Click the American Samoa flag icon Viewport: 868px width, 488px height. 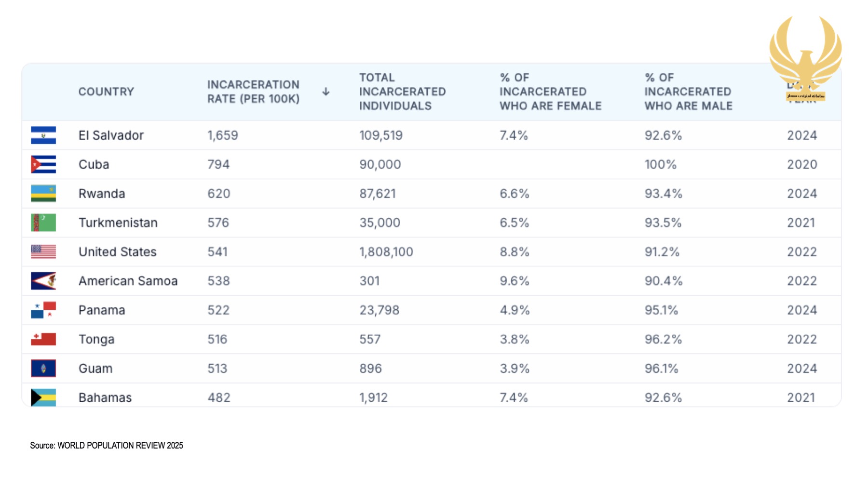[x=43, y=281]
